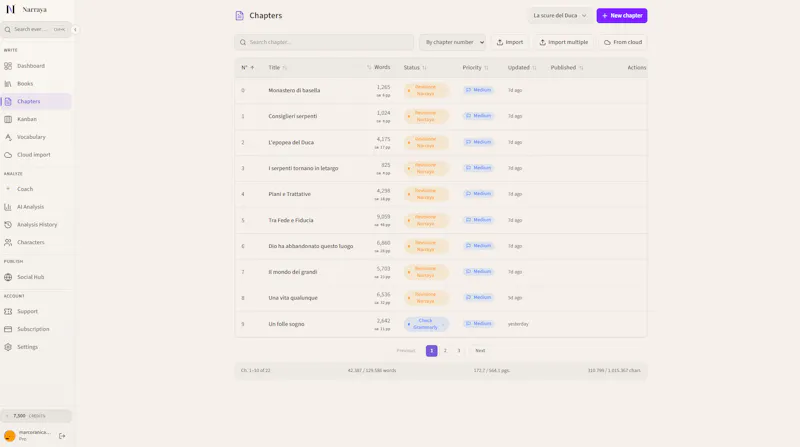Click the 7,500 credits badge
800x447 pixels.
point(36,416)
